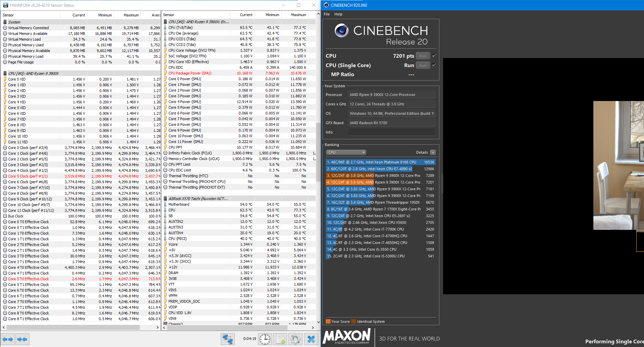Click the icon beside ASRock X570 Taichi header

click(165, 199)
